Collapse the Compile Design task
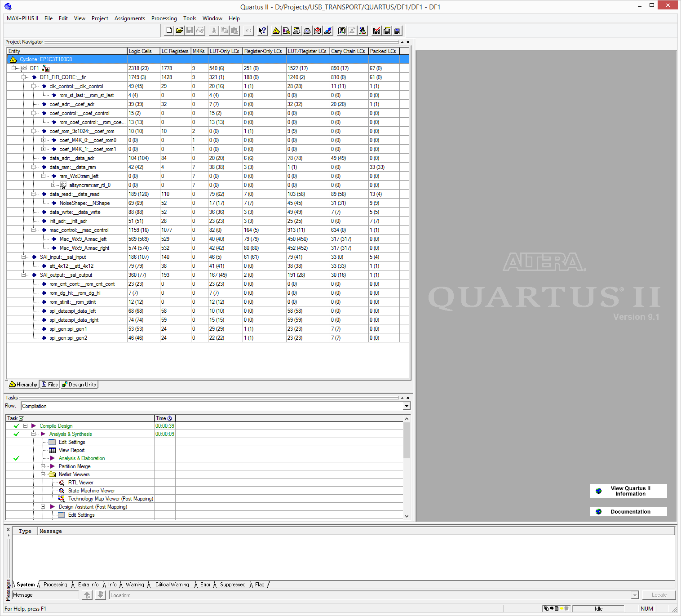681x616 pixels. [x=26, y=425]
